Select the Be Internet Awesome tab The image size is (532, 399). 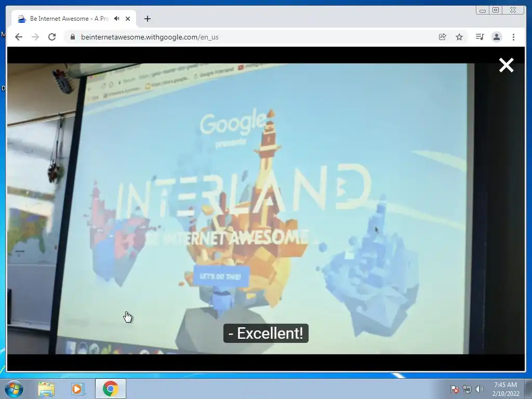[x=74, y=19]
